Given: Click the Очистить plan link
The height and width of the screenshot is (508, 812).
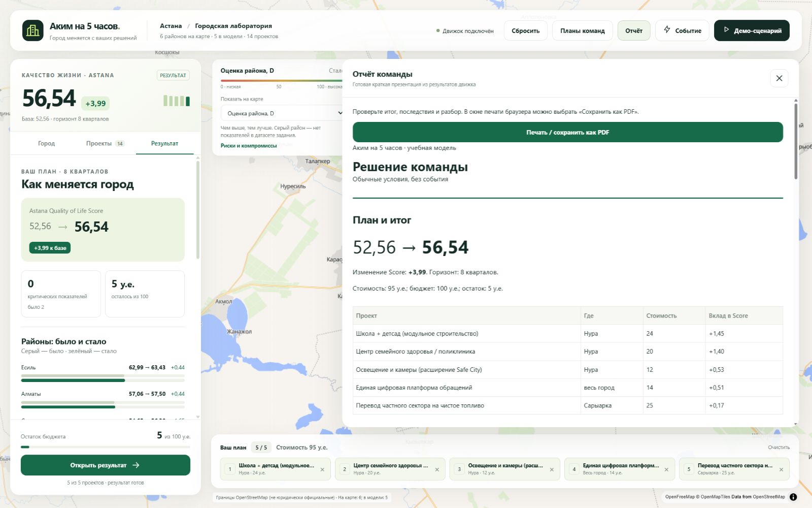Looking at the screenshot, I should click(779, 447).
